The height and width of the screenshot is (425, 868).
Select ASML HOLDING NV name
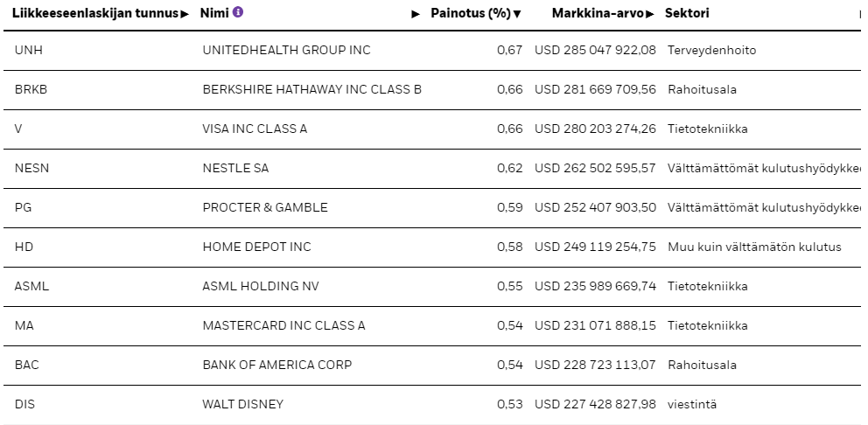(x=261, y=286)
